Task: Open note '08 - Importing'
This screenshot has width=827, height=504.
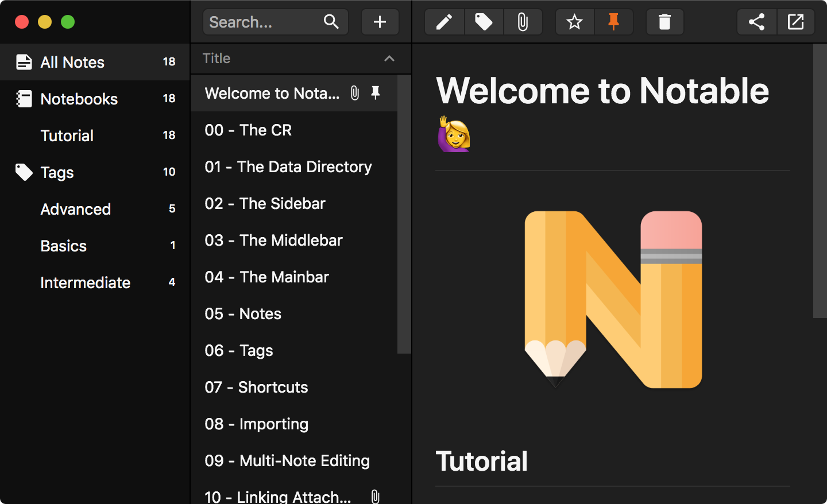Action: click(x=294, y=424)
